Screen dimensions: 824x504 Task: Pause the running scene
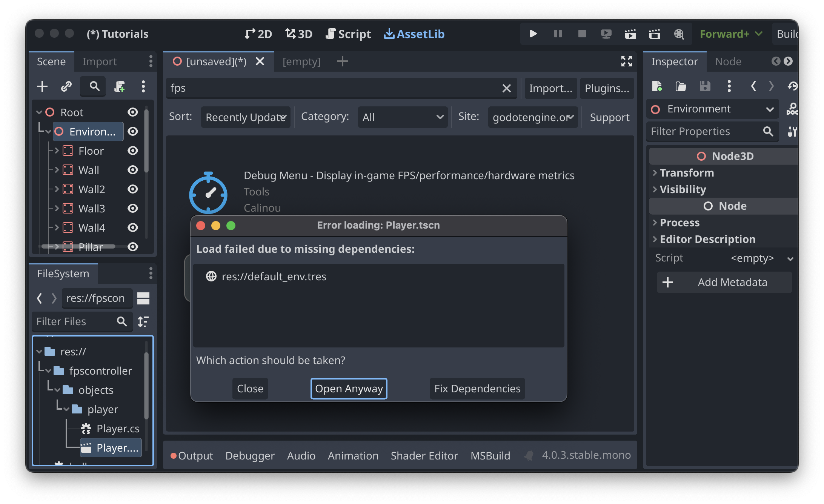(x=557, y=34)
